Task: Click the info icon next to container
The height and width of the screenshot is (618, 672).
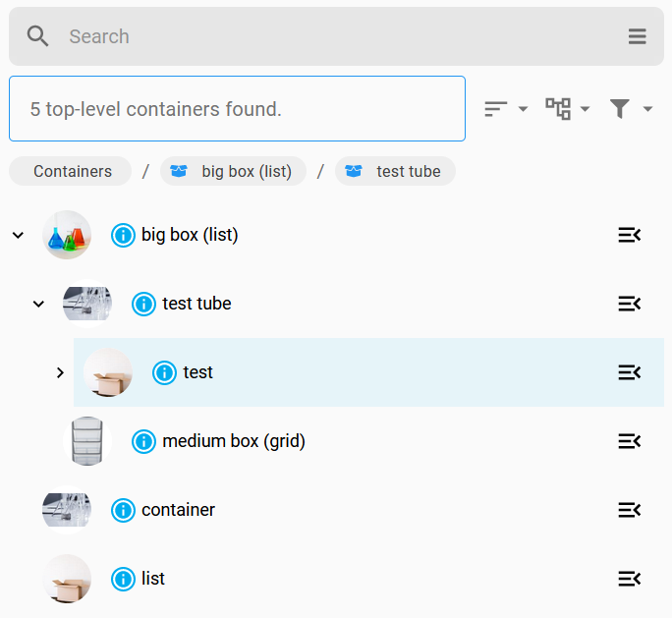Action: (123, 510)
